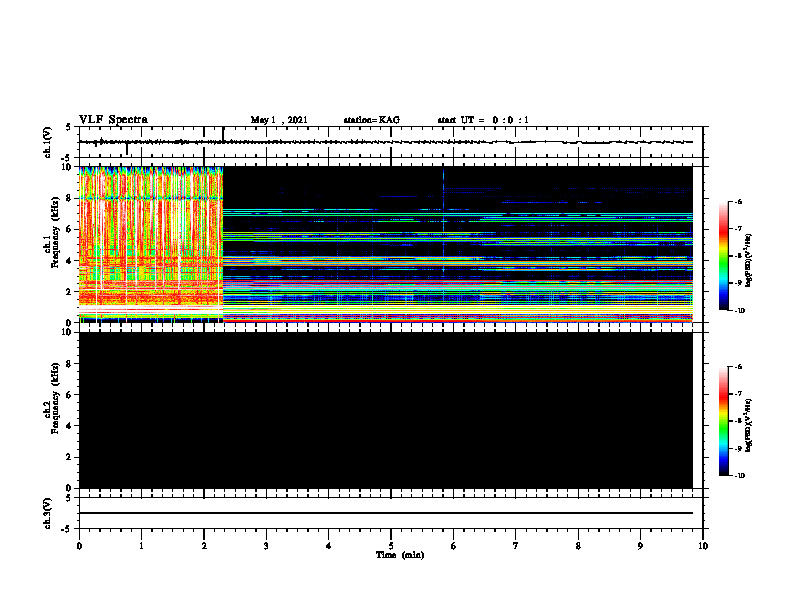This screenshot has height=612, width=792.
Task: Select the "May 1 , 2021" date text
Action: [x=279, y=120]
